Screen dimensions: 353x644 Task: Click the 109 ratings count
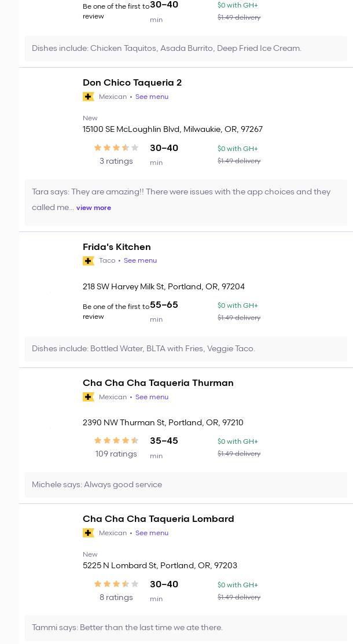116,454
